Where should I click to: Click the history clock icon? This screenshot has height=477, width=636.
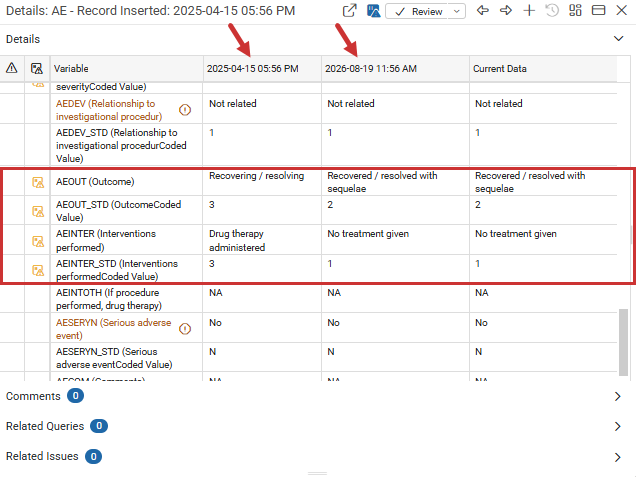coord(552,10)
